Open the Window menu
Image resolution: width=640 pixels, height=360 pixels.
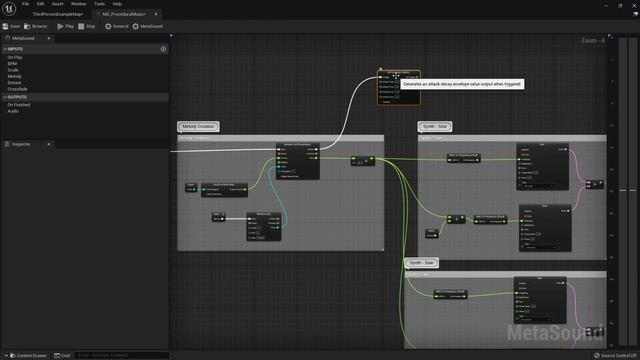click(78, 4)
